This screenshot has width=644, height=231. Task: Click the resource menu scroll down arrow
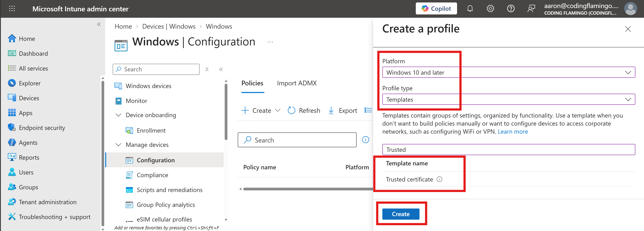226,220
